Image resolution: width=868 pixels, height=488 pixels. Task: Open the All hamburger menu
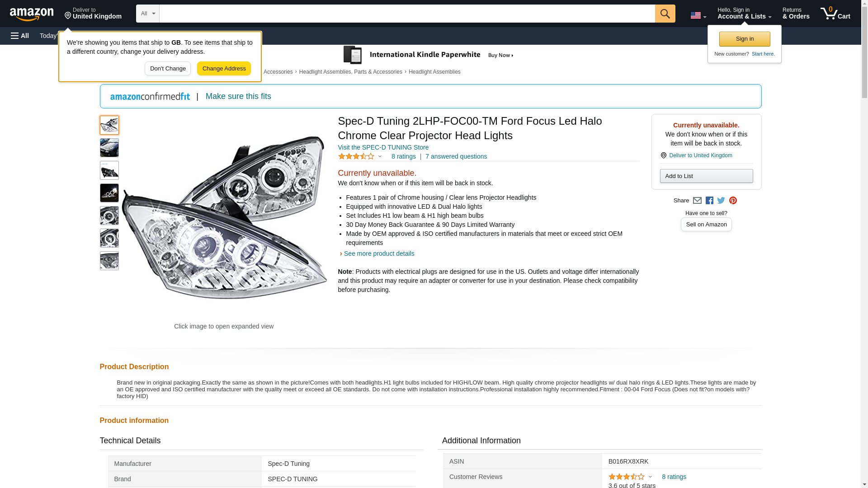20,36
